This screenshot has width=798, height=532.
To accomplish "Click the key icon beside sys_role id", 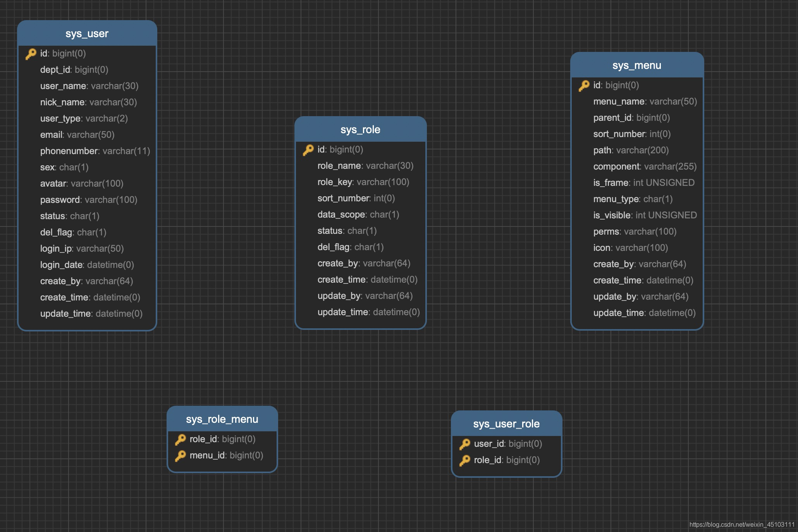I will pyautogui.click(x=308, y=150).
